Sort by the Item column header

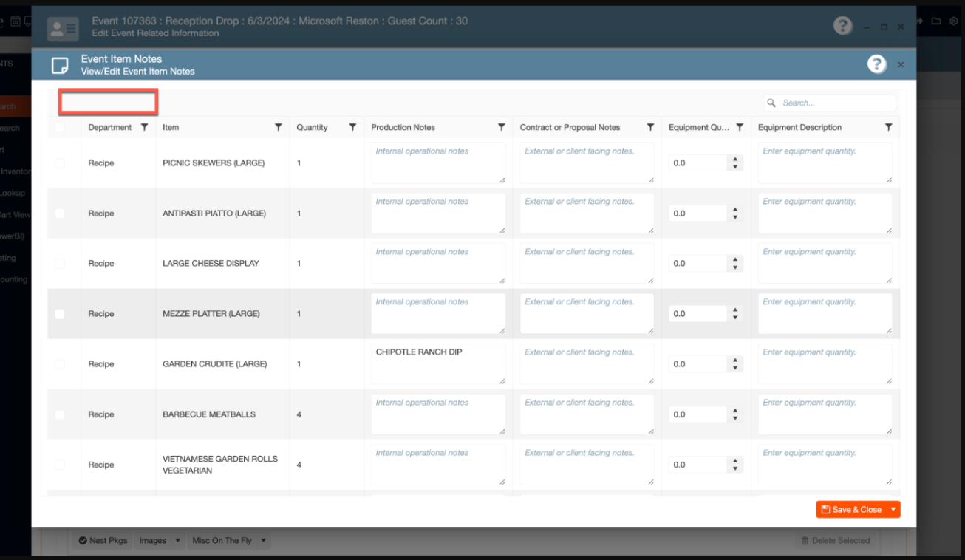pos(171,127)
